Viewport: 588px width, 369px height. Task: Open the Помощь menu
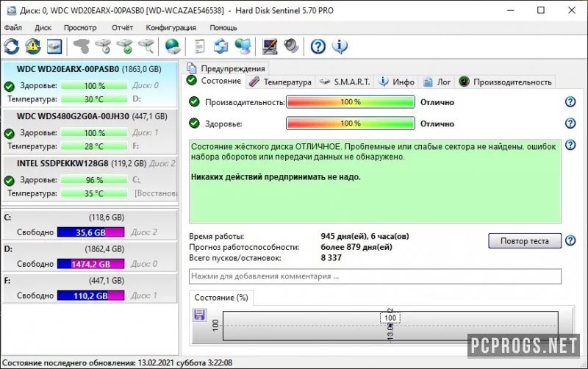(223, 28)
